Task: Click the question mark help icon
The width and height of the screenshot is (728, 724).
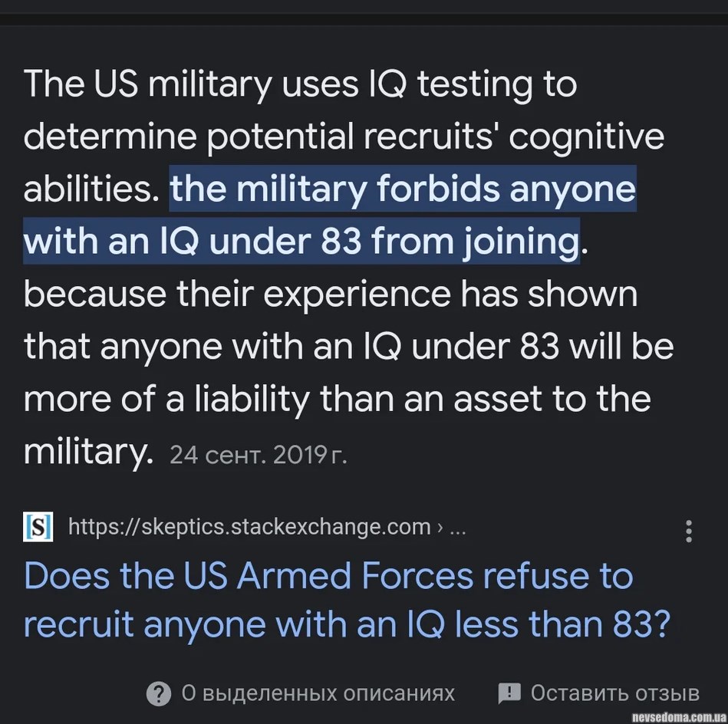Action: tap(158, 694)
